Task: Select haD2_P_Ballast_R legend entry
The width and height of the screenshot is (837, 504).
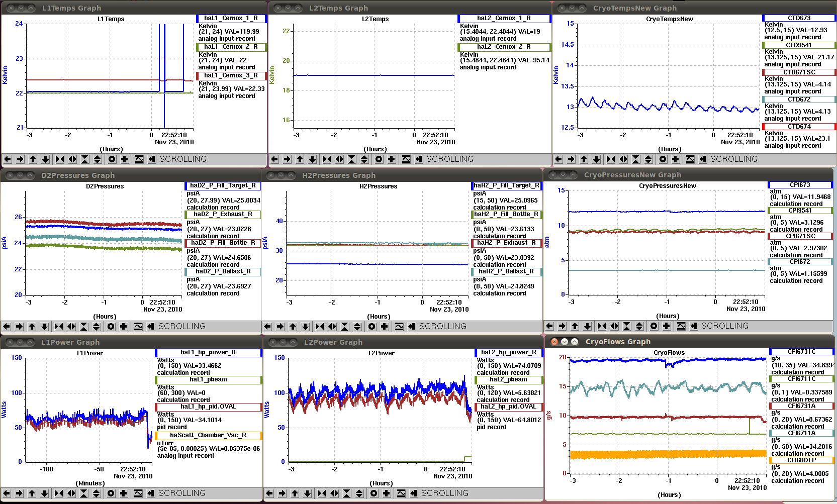Action: tap(223, 272)
